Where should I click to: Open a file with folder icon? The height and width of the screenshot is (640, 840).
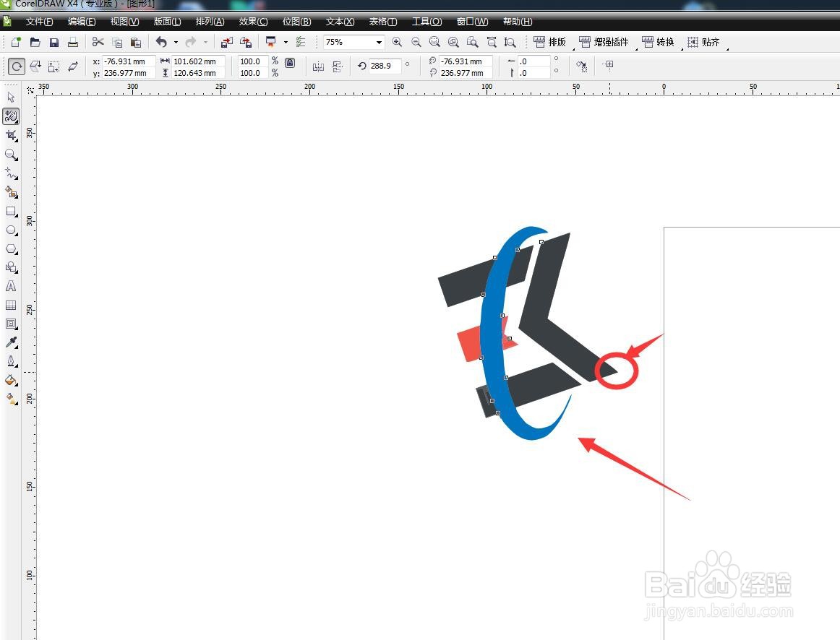click(x=35, y=42)
